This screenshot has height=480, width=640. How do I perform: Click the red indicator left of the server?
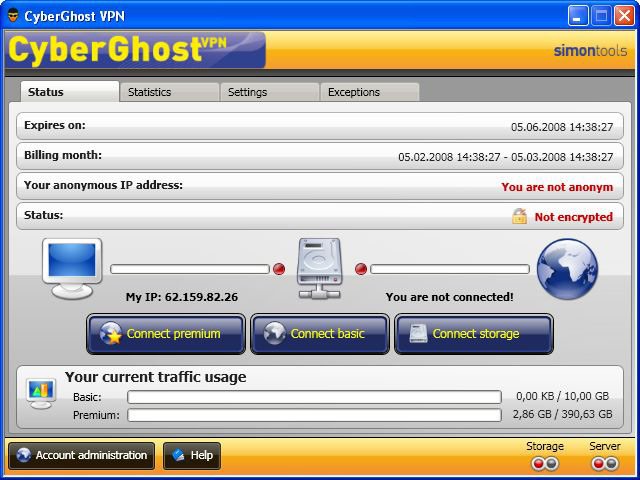pyautogui.click(x=279, y=269)
